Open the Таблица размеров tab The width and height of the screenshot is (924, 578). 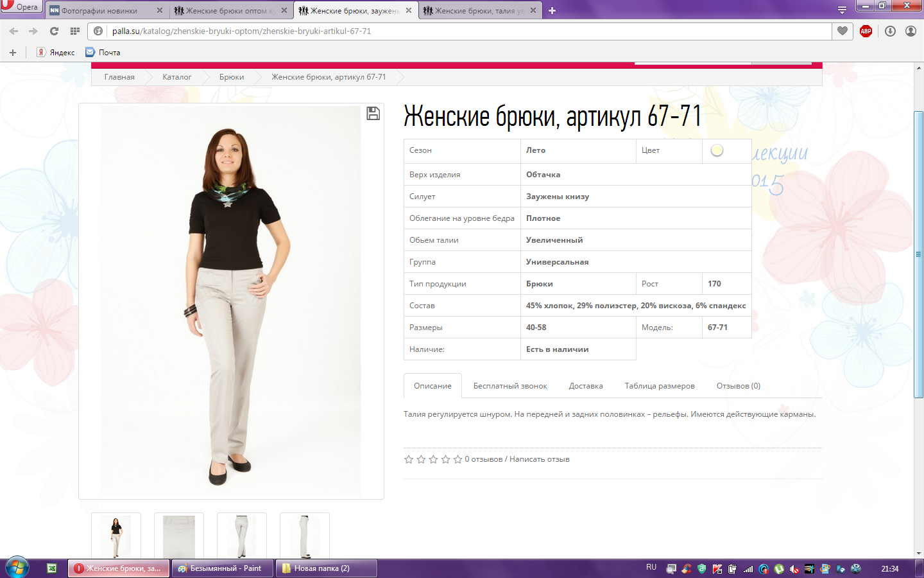[660, 386]
